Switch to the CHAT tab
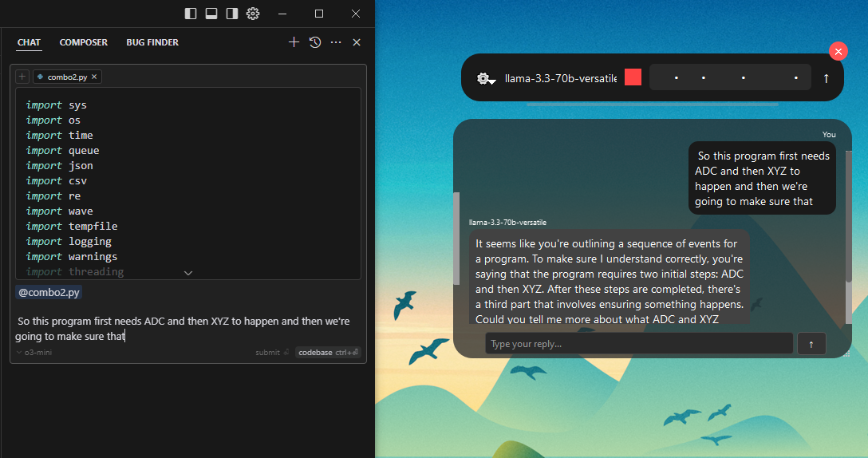The image size is (868, 458). (29, 42)
